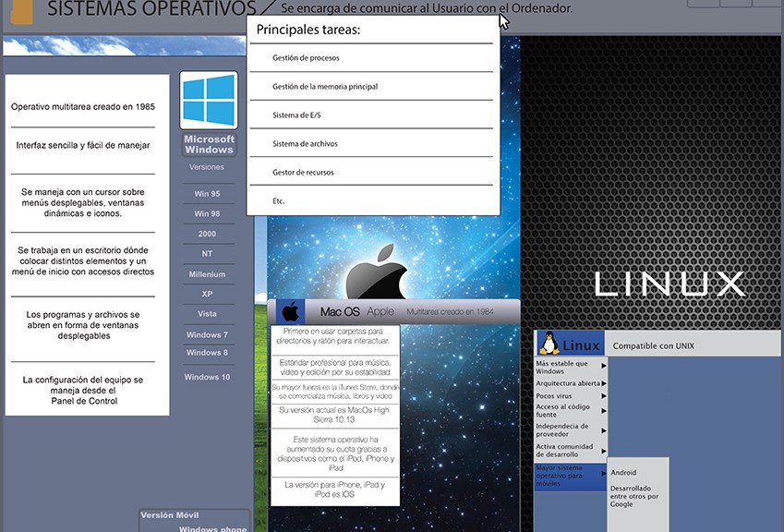The height and width of the screenshot is (532, 784).
Task: Open the Windows 10 version button
Action: [207, 377]
